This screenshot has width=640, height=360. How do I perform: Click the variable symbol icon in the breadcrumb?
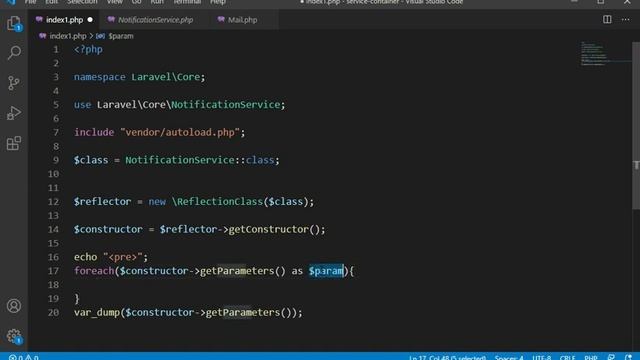[x=100, y=36]
